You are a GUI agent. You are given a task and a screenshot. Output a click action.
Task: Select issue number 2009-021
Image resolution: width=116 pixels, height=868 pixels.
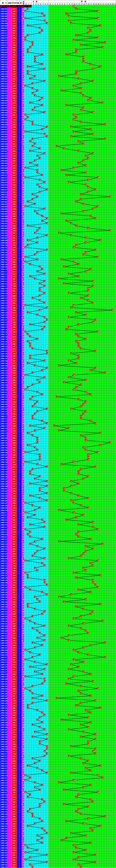point(4,55)
